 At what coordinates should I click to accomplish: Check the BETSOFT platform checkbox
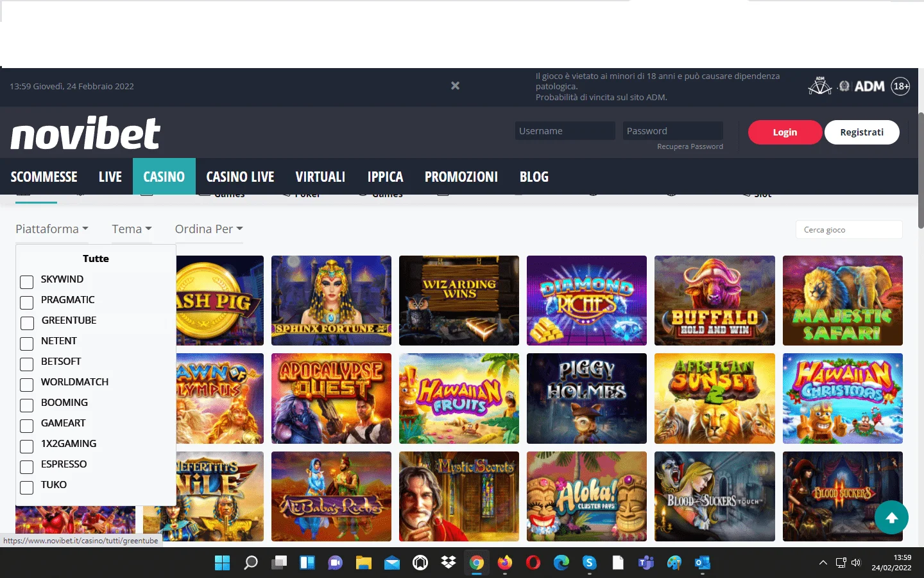coord(26,364)
